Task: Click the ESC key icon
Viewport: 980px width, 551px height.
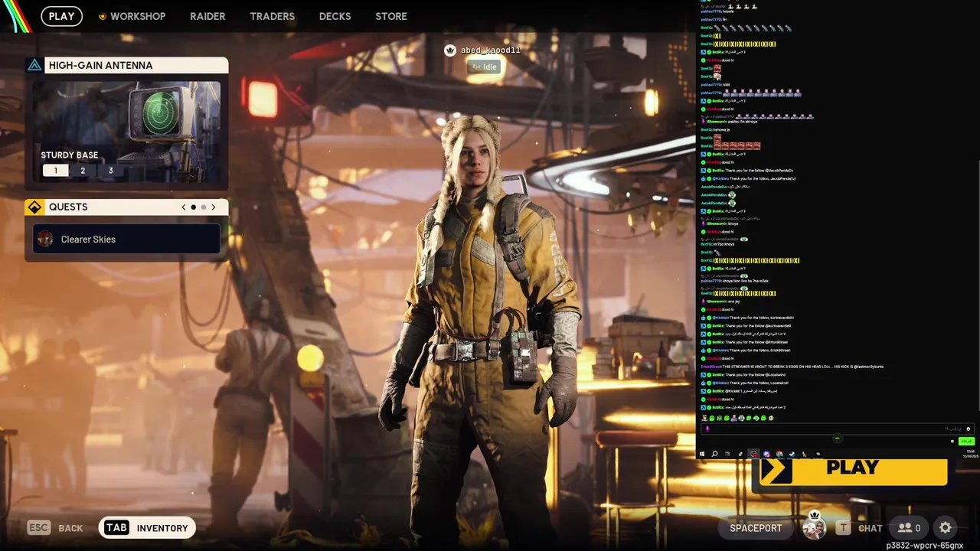Action: 39,528
